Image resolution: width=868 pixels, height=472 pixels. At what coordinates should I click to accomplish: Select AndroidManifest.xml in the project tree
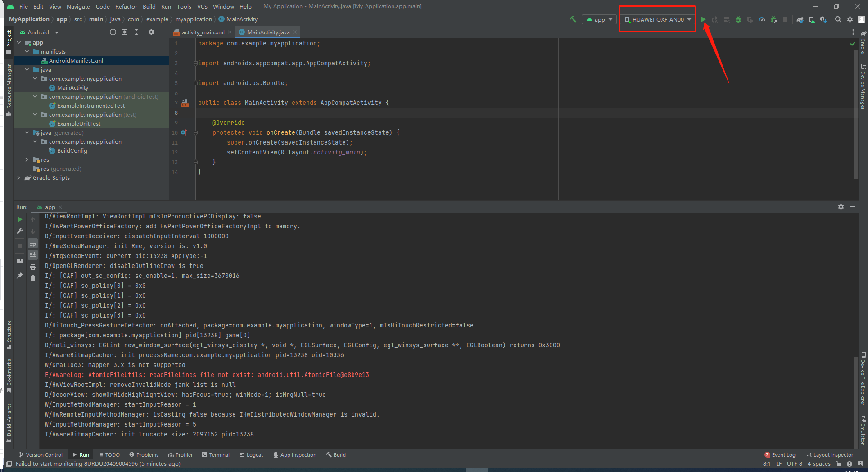point(76,61)
